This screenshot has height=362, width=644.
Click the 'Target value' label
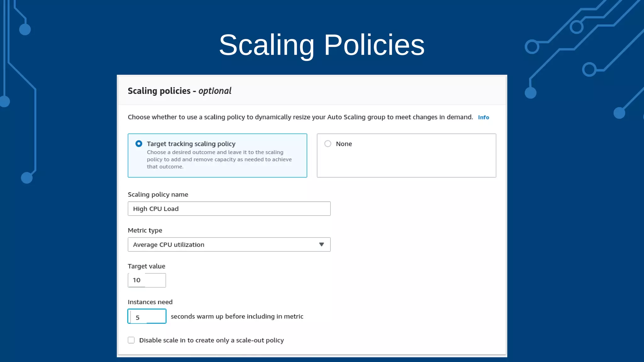click(x=147, y=266)
